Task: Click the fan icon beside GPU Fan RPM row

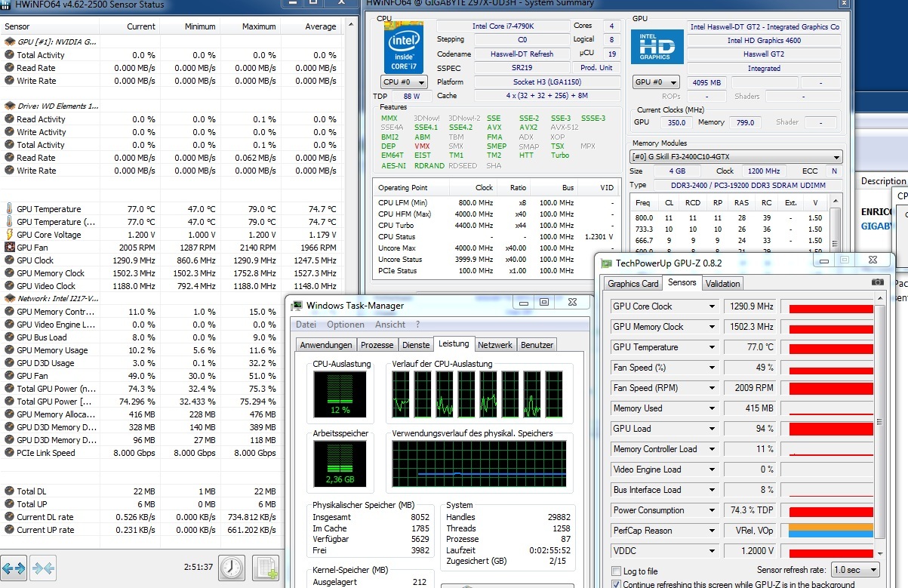Action: tap(10, 248)
